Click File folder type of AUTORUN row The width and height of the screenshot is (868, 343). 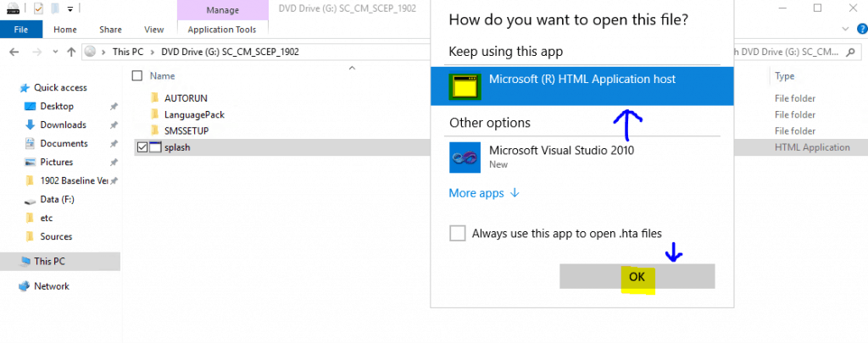pyautogui.click(x=794, y=98)
